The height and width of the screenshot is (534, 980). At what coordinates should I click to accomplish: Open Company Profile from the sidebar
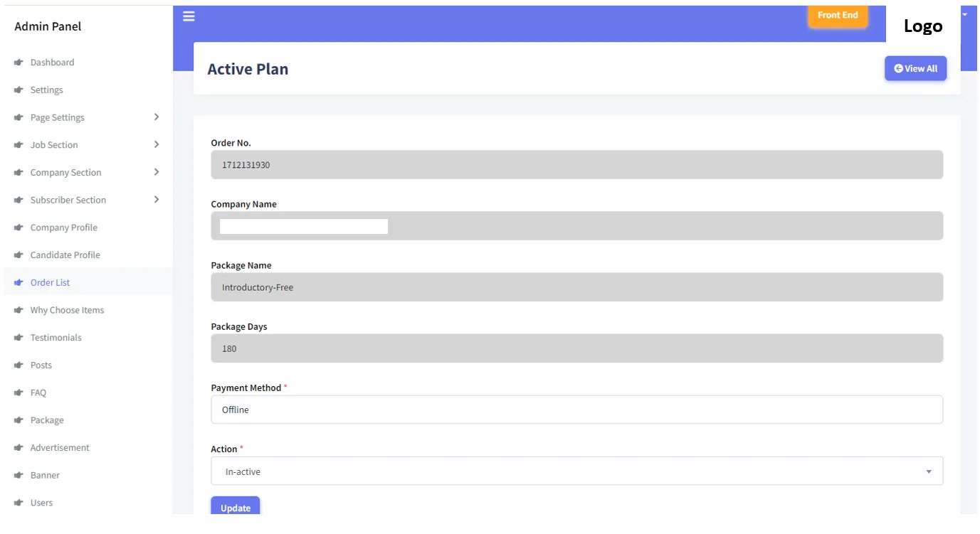pyautogui.click(x=63, y=228)
